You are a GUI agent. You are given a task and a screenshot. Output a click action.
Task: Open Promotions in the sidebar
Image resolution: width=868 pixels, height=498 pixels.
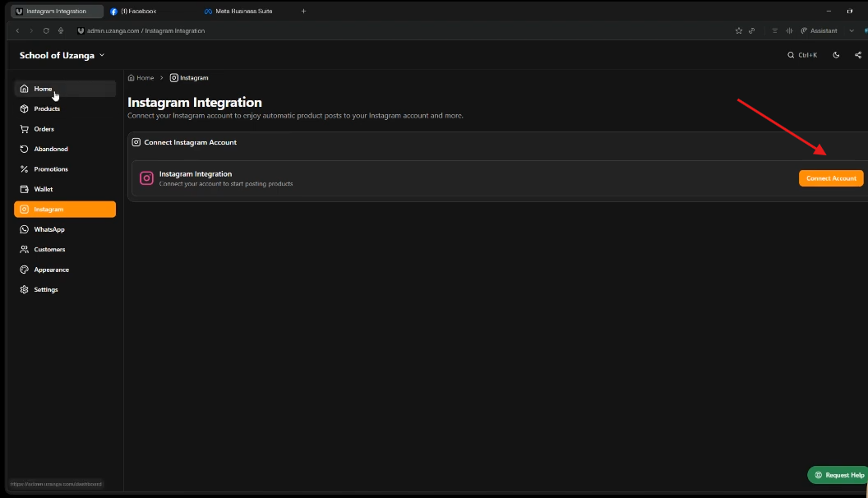tap(65, 169)
